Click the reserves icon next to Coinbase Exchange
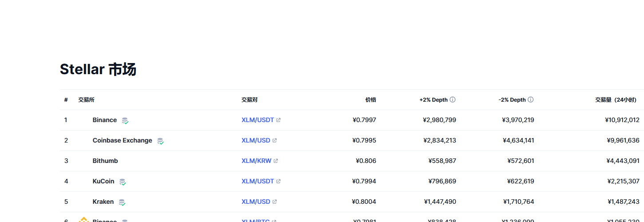Screen dimensions: 644x222 (160, 141)
